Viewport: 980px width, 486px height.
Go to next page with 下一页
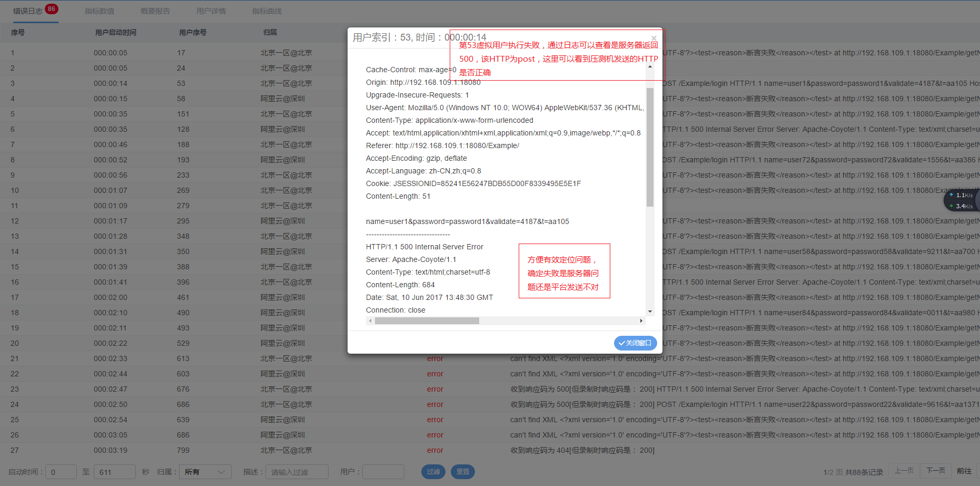point(935,471)
